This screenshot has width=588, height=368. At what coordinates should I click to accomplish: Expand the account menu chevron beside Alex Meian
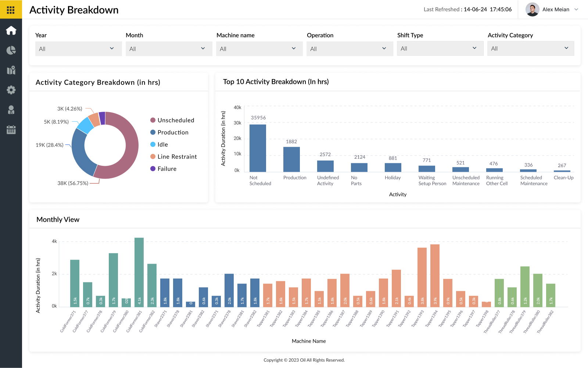coord(576,10)
